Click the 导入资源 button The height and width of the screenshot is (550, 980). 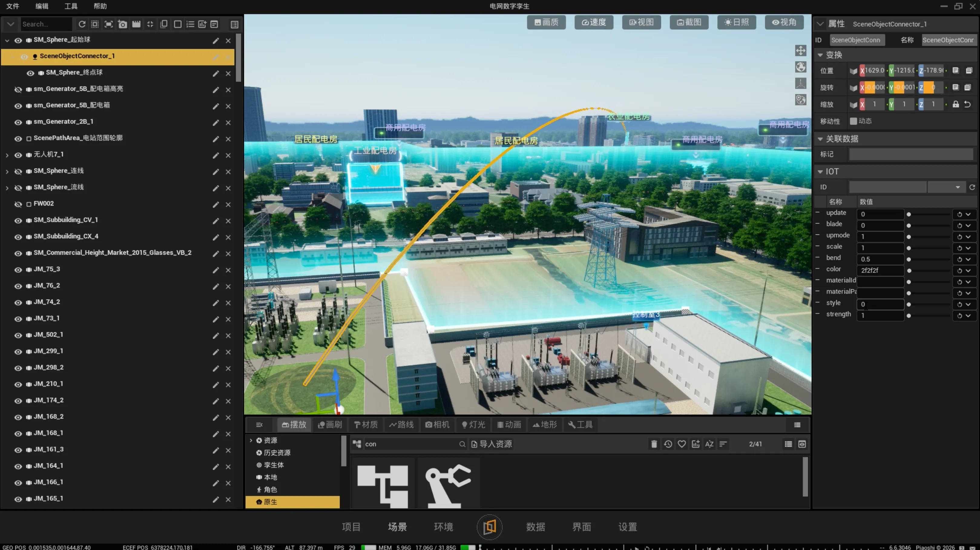click(x=492, y=444)
